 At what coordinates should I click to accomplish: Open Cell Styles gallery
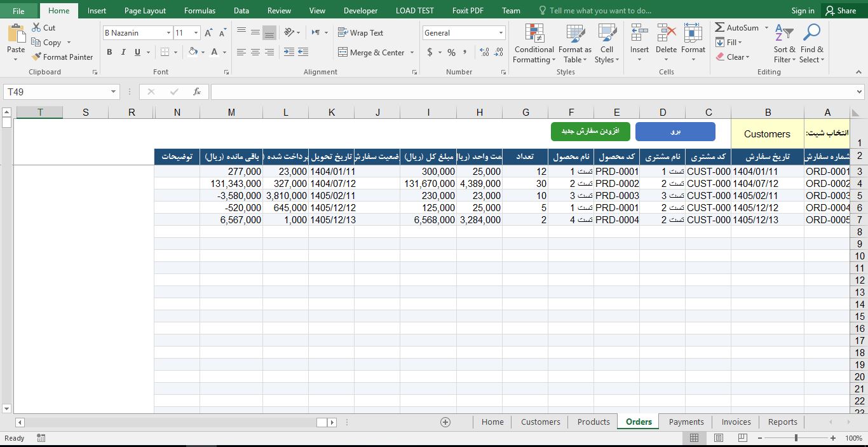tap(607, 43)
